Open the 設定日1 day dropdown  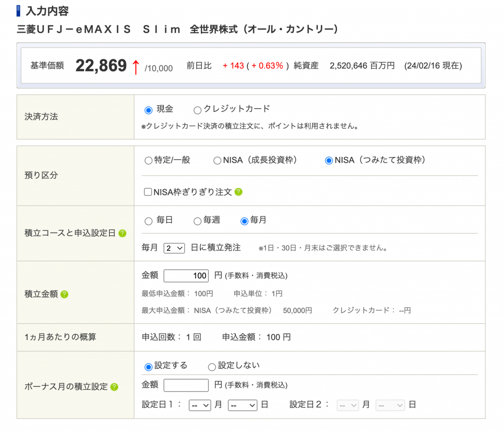(x=242, y=404)
